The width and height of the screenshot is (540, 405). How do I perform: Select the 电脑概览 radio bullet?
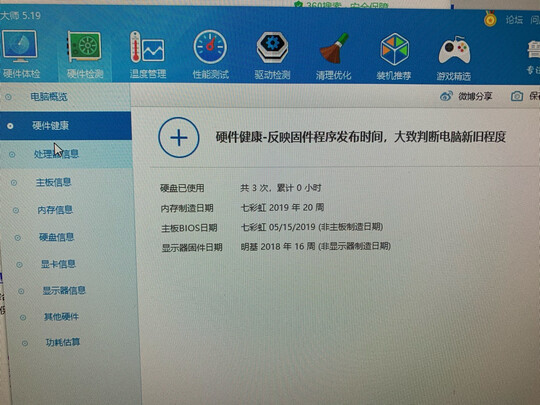(8, 97)
